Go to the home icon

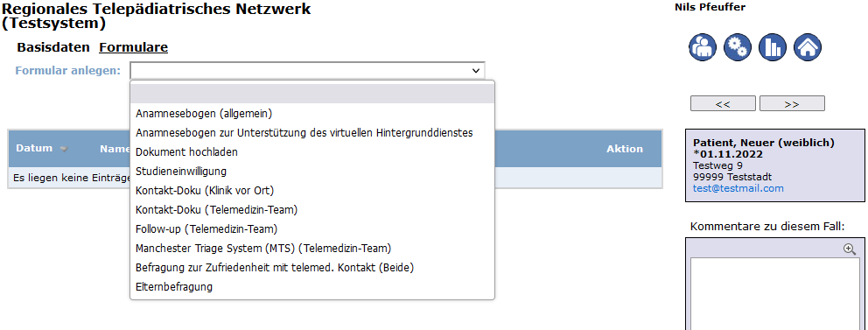click(x=807, y=46)
